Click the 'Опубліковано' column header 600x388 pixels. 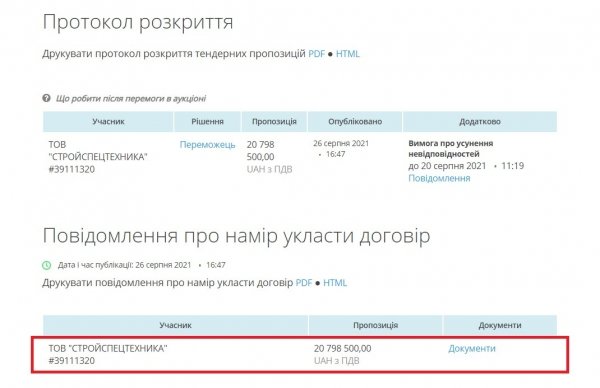(355, 122)
